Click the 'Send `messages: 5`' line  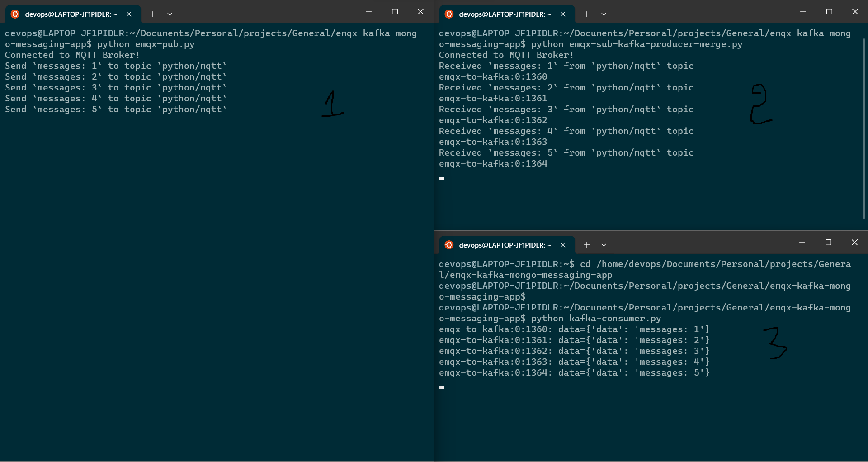tap(116, 110)
